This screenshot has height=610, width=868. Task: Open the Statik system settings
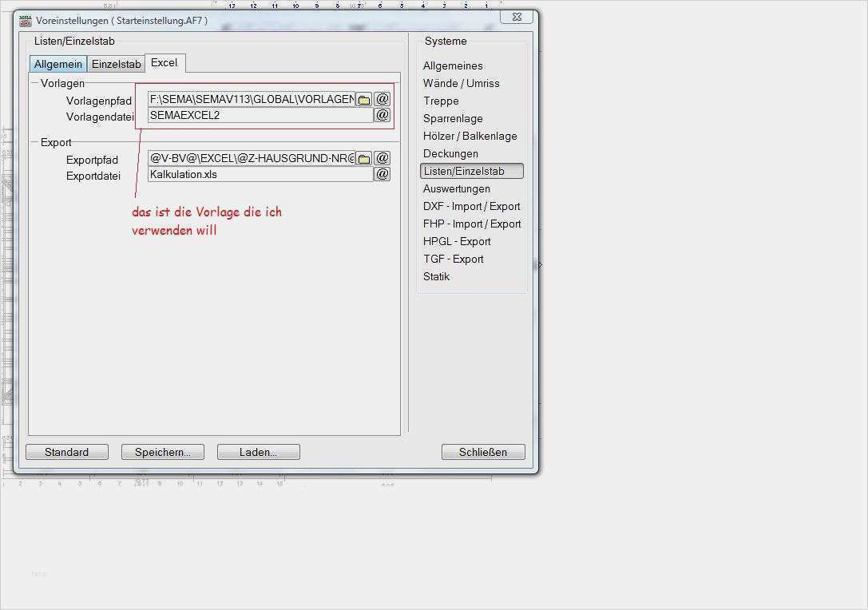tap(436, 276)
